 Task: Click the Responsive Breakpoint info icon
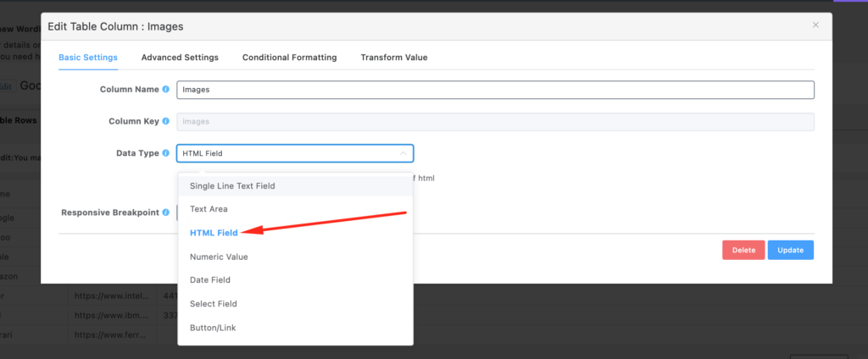point(165,213)
